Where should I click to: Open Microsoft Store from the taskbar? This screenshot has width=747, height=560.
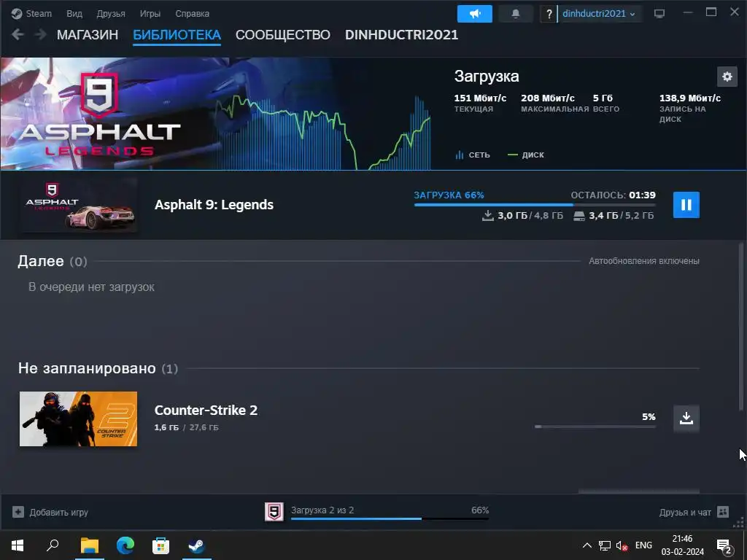[x=160, y=545]
